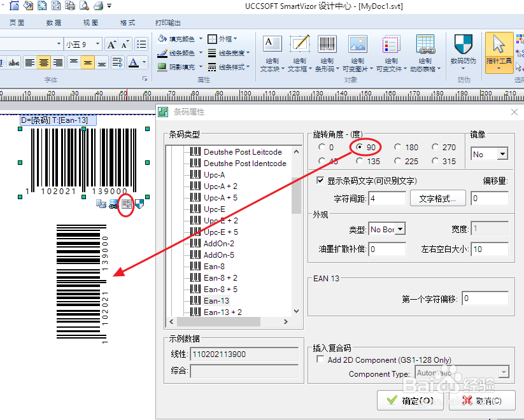Decrease font size with the small A icon
This screenshot has height=420, width=524.
coord(125,44)
